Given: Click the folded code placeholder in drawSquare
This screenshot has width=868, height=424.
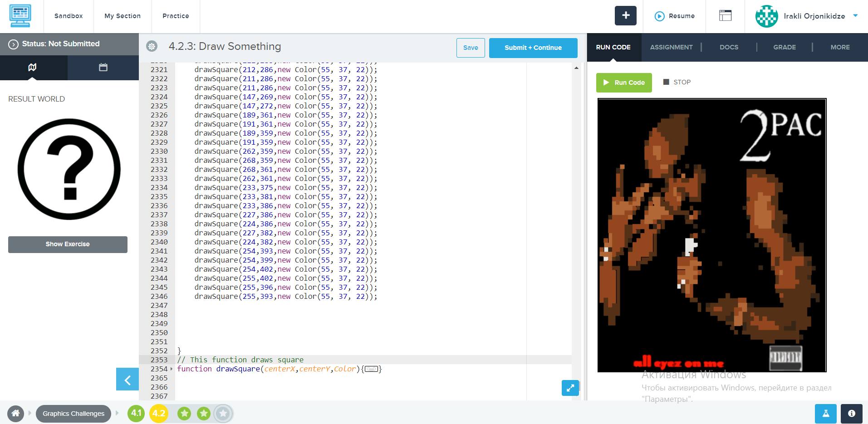Looking at the screenshot, I should pos(372,369).
